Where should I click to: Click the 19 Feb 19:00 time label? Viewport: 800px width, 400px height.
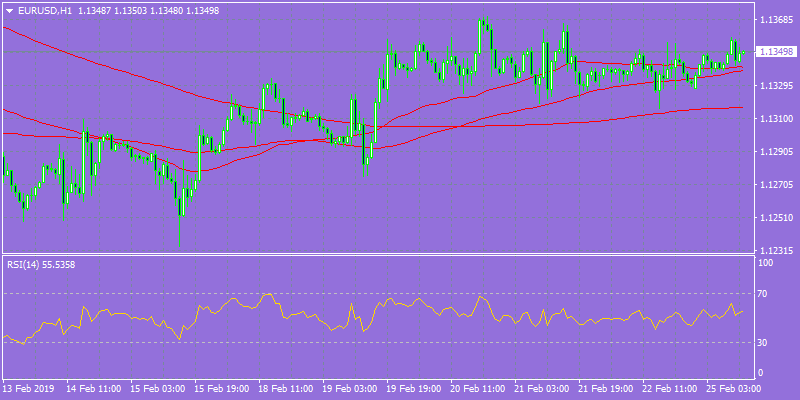pyautogui.click(x=414, y=389)
